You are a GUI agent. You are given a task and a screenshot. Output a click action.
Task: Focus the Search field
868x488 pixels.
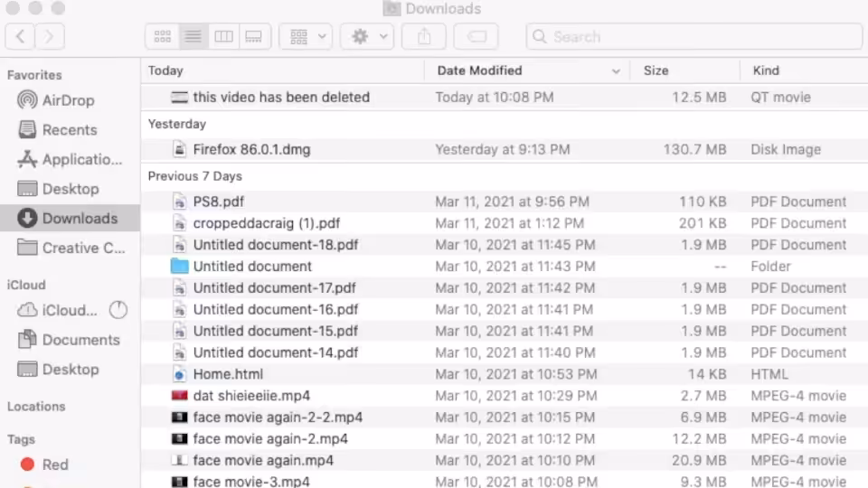click(x=694, y=36)
